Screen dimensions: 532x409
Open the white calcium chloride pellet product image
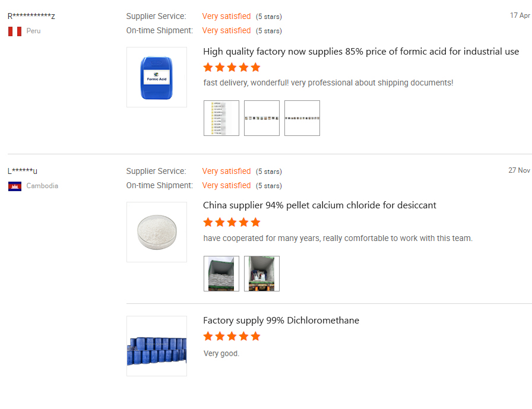tap(157, 232)
